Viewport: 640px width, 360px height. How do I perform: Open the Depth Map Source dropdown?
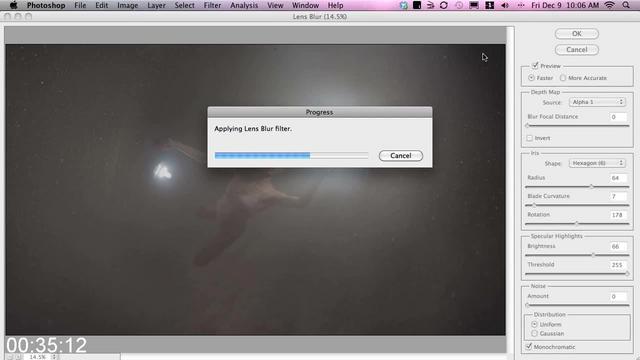point(597,102)
